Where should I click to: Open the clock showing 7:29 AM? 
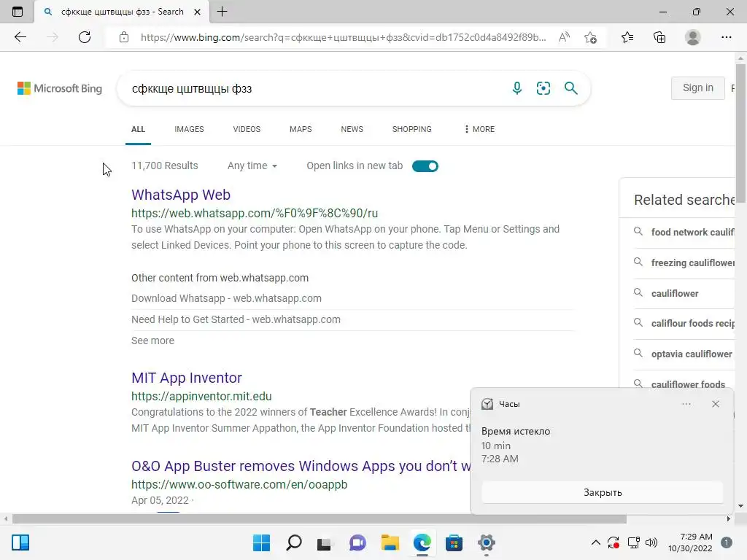(690, 542)
